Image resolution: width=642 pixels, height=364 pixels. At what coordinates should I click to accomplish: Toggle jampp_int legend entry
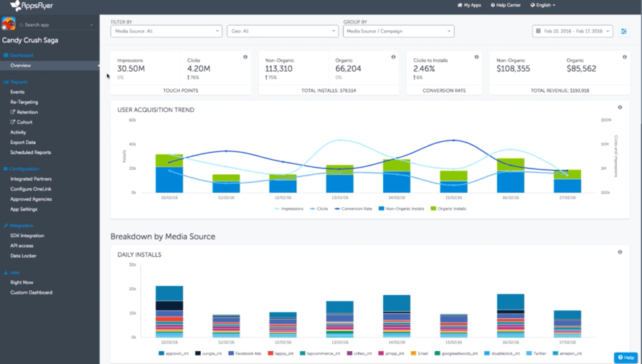[x=392, y=353]
